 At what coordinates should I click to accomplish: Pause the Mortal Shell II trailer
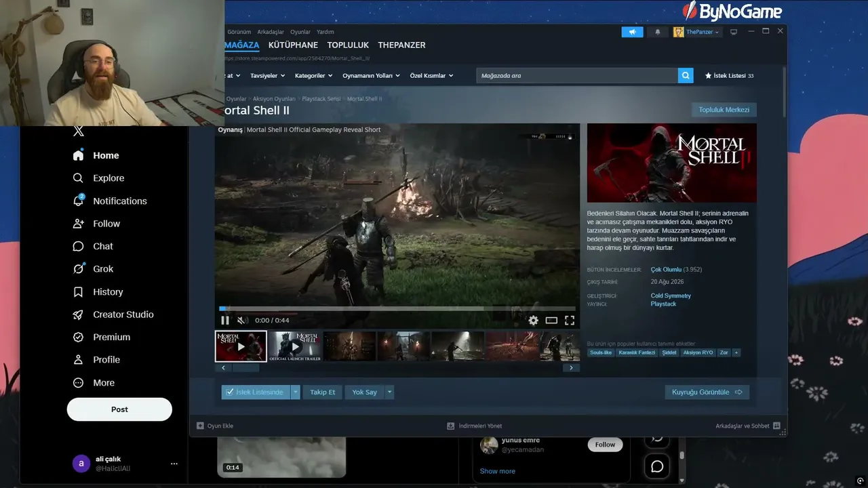coord(225,321)
